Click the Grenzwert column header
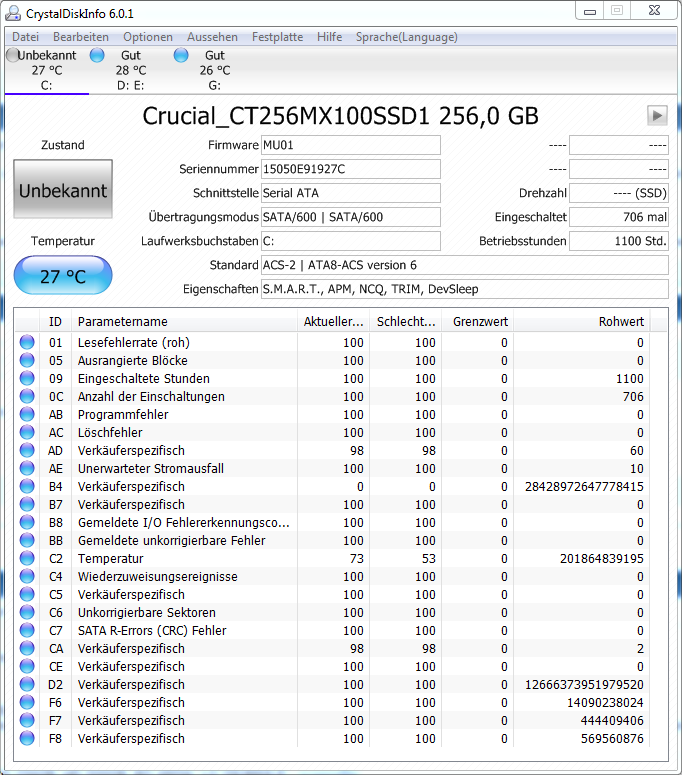 [478, 322]
